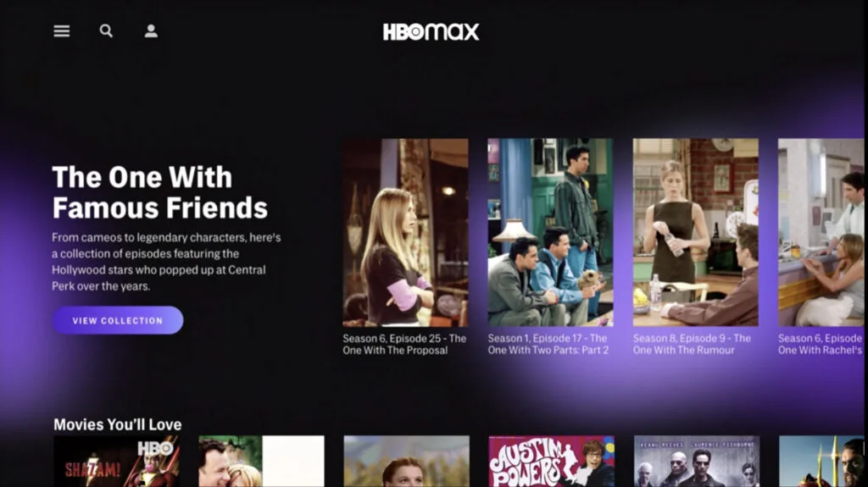
Task: Open the Austin Powers movie poster
Action: (551, 462)
